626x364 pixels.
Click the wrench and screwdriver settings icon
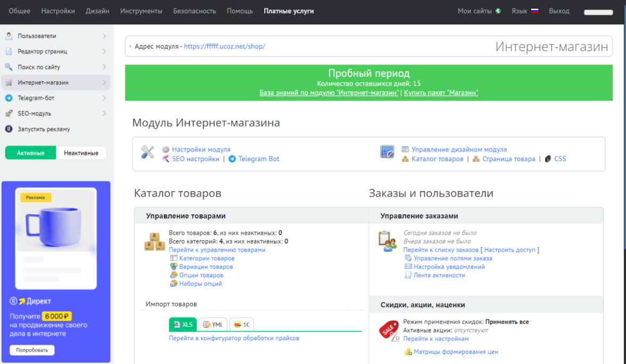tap(147, 152)
